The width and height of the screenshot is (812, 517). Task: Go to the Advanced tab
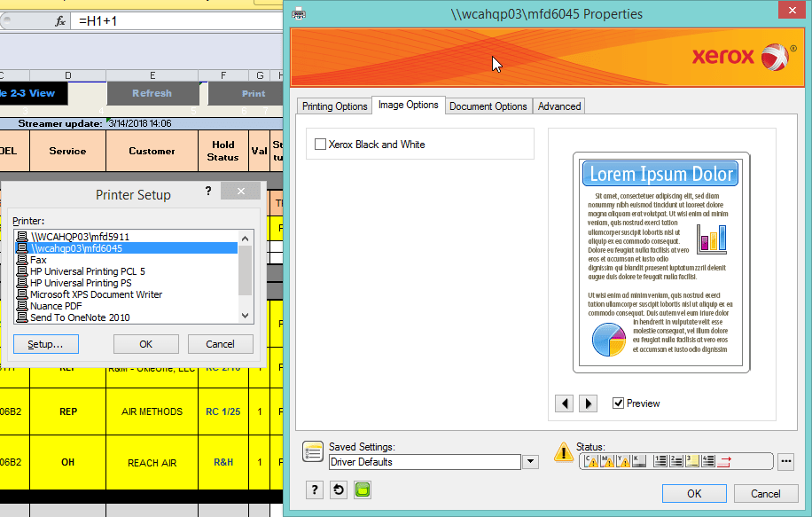(x=559, y=106)
